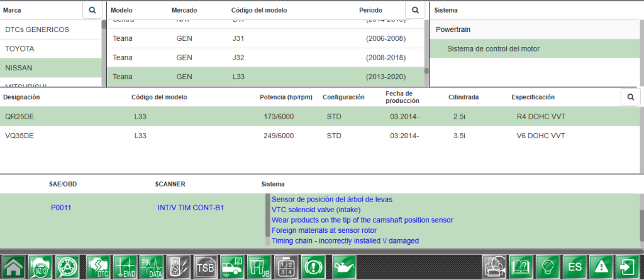Choose the Teana L33 model row
Image resolution: width=644 pixels, height=280 pixels.
pyautogui.click(x=266, y=77)
